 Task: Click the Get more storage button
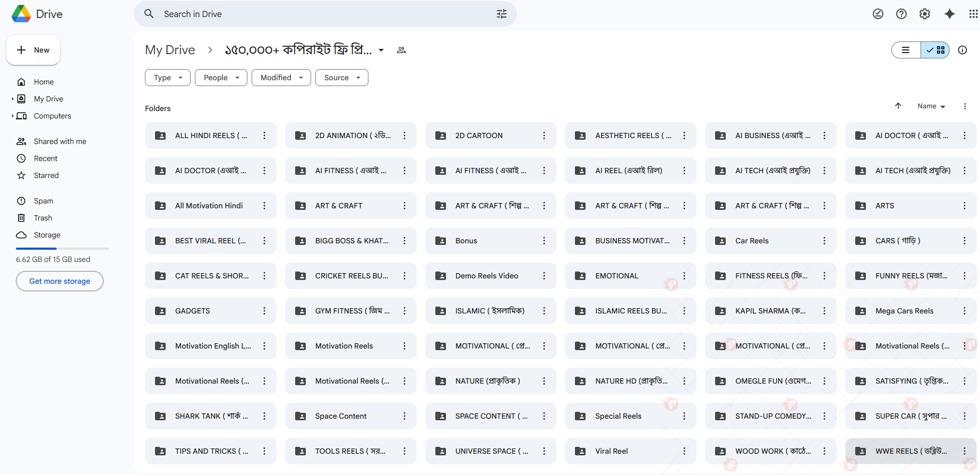click(x=59, y=281)
